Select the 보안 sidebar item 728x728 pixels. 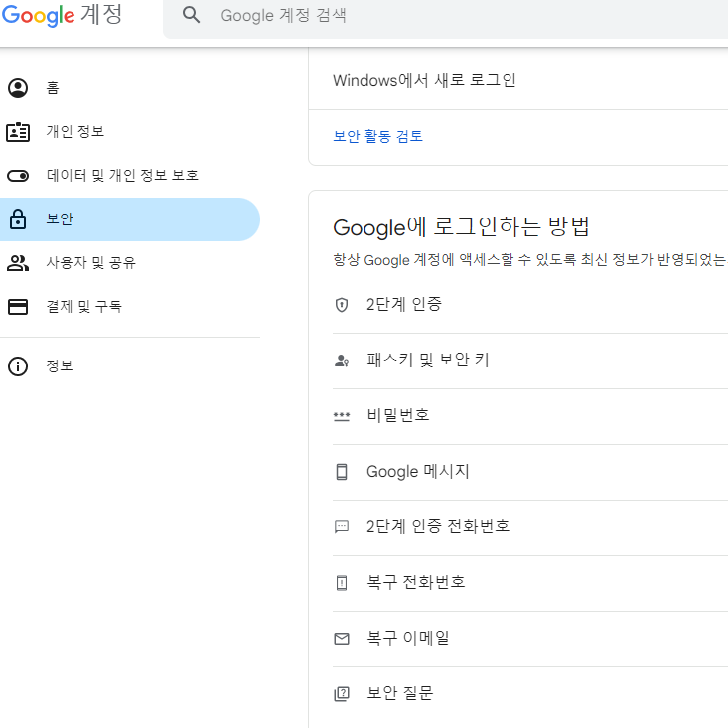[x=130, y=219]
